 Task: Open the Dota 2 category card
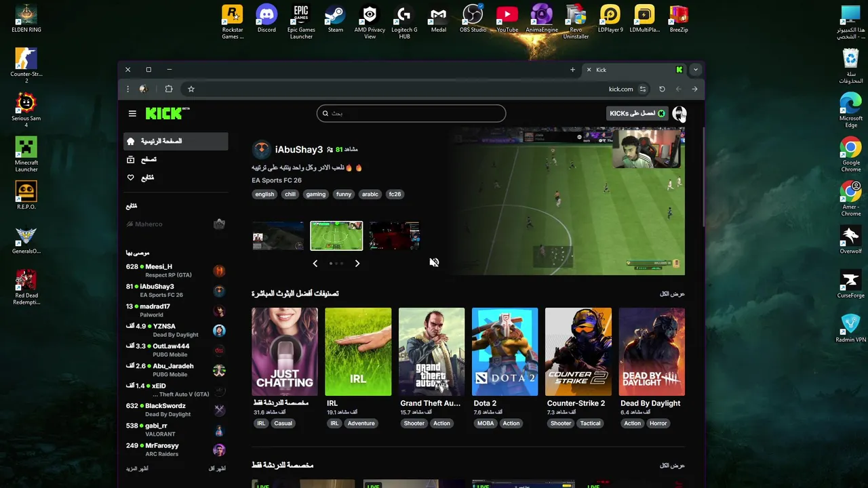click(x=505, y=352)
